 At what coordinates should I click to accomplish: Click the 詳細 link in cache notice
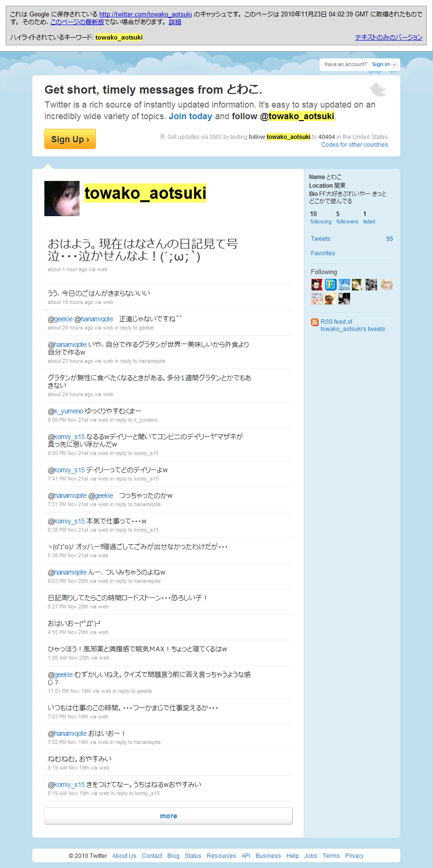point(175,22)
